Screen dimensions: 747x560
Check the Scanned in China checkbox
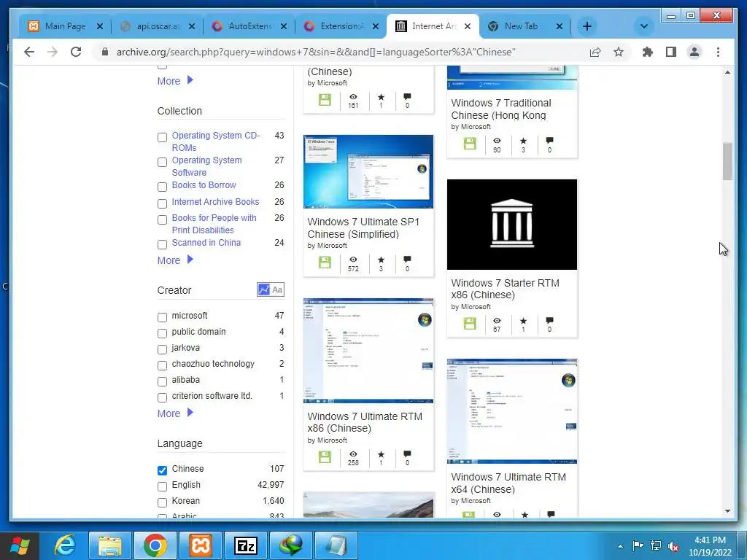(x=162, y=245)
